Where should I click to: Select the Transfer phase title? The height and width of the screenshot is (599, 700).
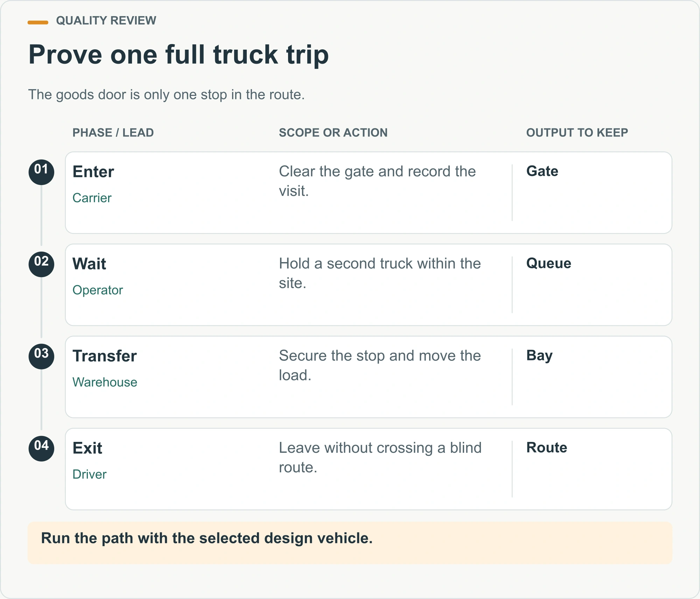pos(104,356)
